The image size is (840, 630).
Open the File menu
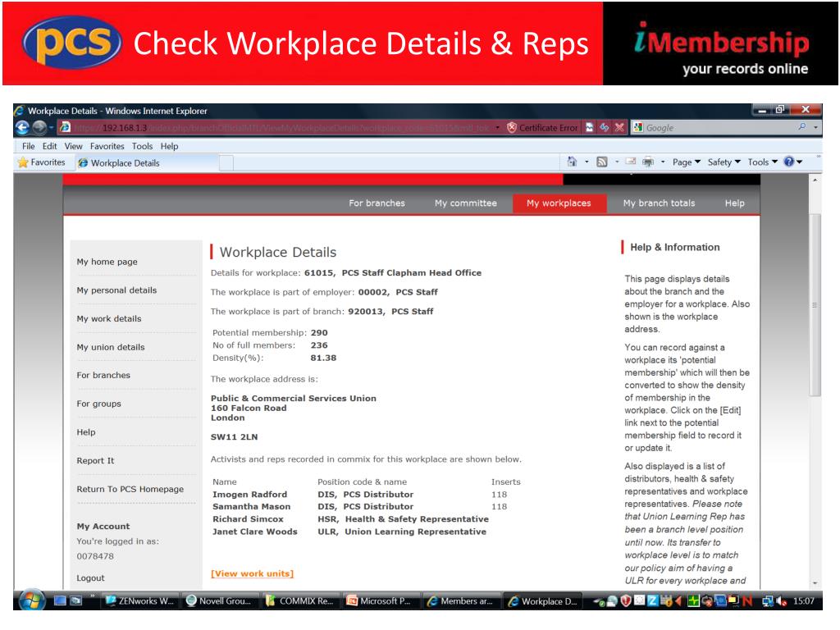click(x=29, y=146)
